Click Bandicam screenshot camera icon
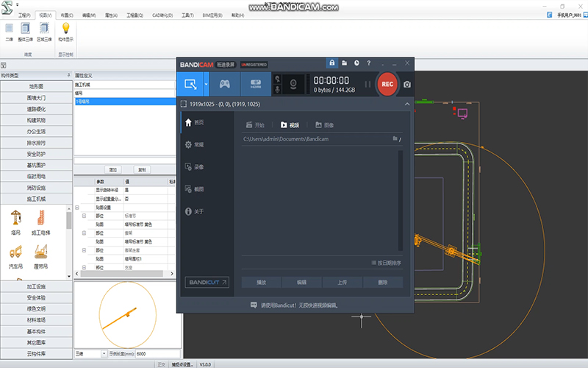Viewport: 588px width, 368px height. click(x=407, y=85)
